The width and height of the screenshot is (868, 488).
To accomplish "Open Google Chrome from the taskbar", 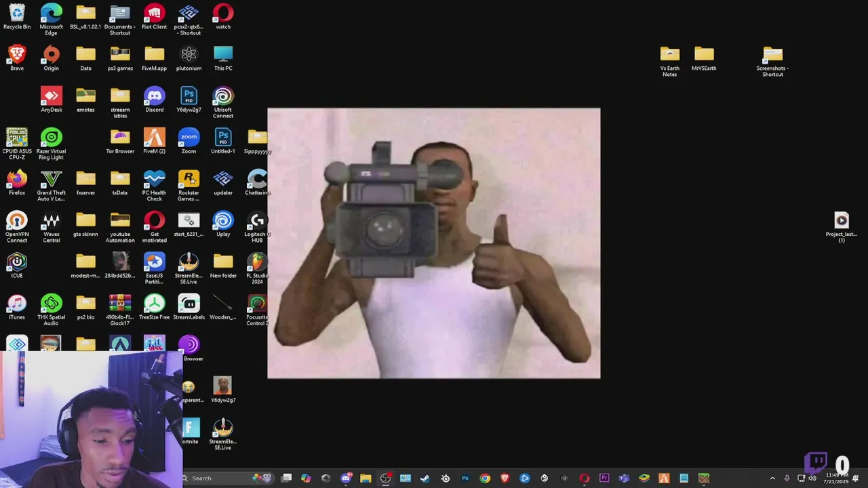I will coord(485,479).
